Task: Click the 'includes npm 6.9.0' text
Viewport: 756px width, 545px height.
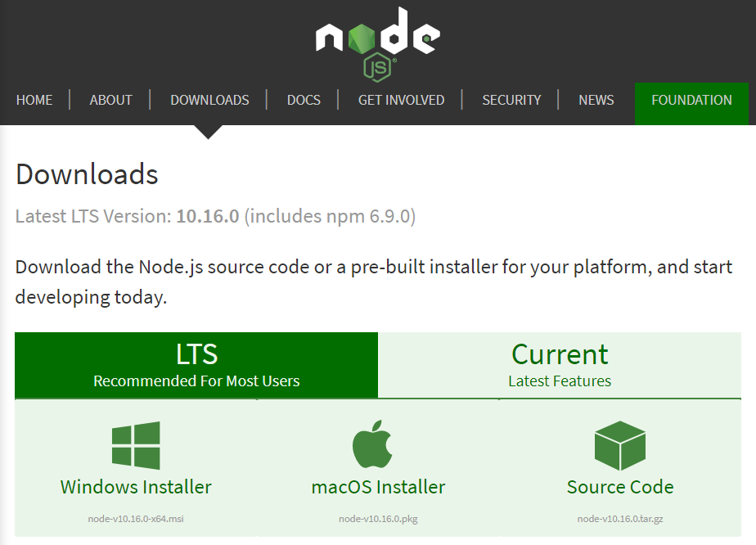Action: (x=331, y=217)
